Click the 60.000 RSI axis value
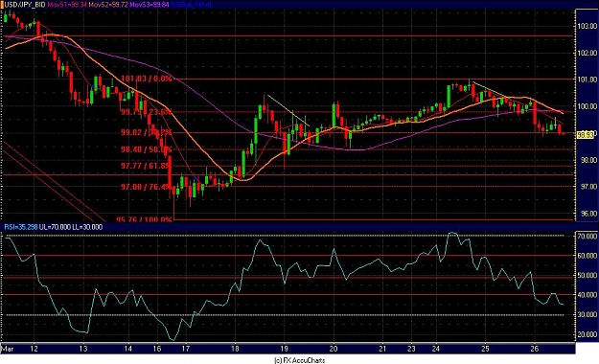 (x=587, y=256)
